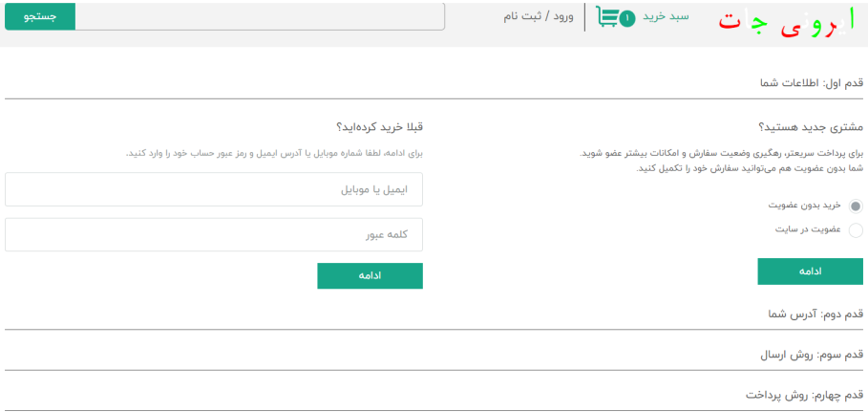Expand step three 'روش ارسال' section
Image resolution: width=868 pixels, height=412 pixels.
[812, 355]
